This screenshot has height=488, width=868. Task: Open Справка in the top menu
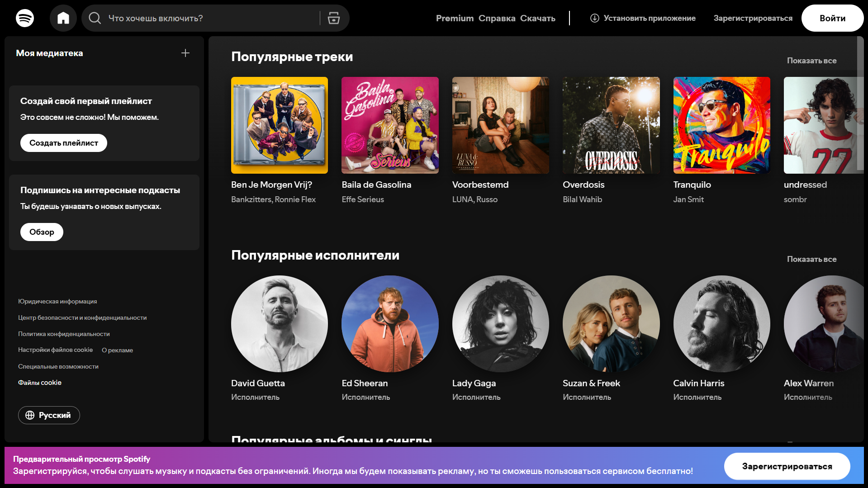[497, 18]
